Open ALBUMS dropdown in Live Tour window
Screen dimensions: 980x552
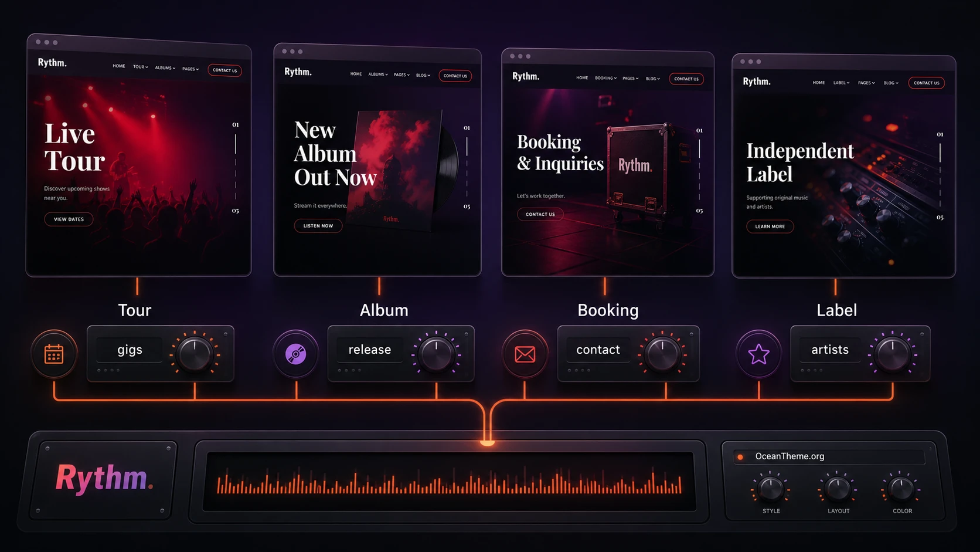[165, 68]
